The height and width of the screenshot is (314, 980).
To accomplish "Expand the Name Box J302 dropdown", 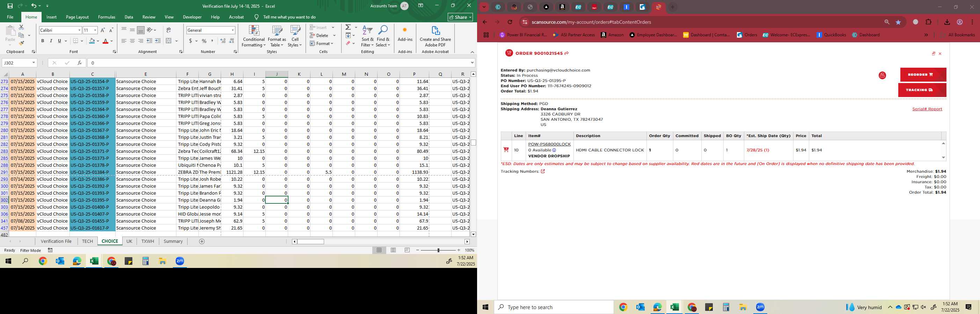I will pyautogui.click(x=34, y=63).
